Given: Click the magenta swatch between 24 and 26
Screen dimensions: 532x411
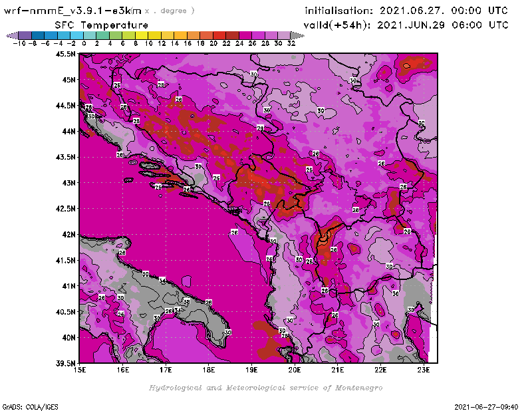Looking at the screenshot, I should click(245, 35).
